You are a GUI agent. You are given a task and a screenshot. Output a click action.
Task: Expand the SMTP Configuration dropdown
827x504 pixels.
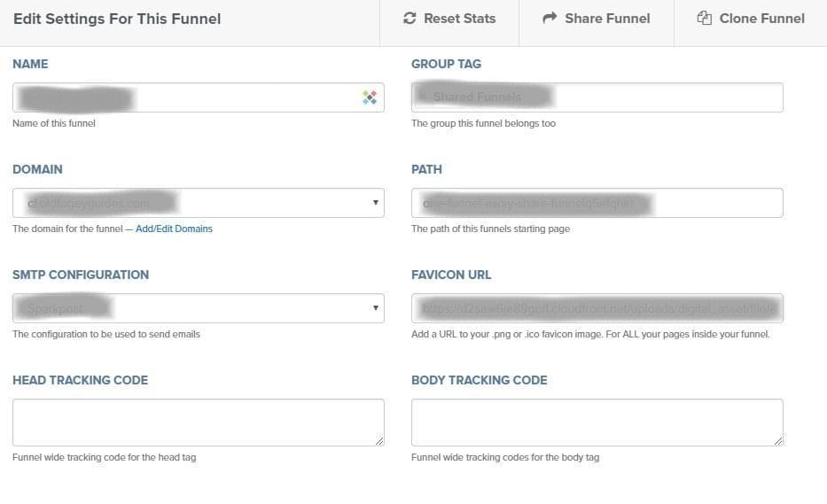click(376, 308)
